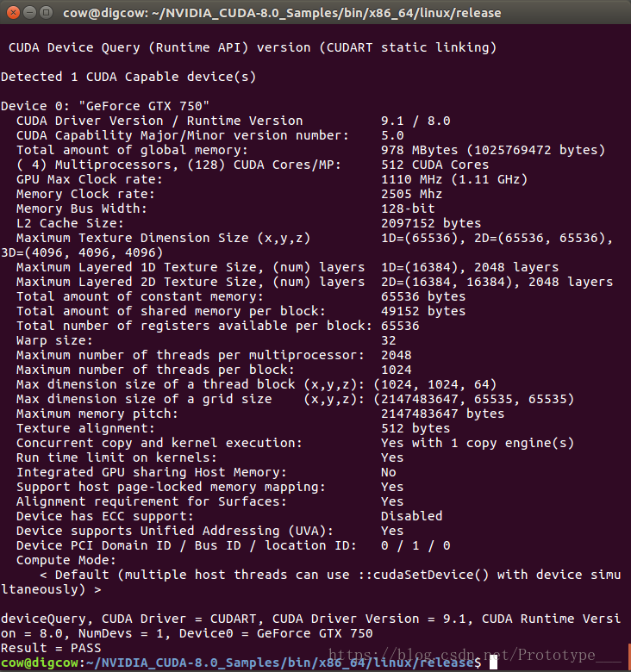Screen dimensions: 631x672
Task: Click the '9.1 / 8.0' driver version value
Action: 415,121
